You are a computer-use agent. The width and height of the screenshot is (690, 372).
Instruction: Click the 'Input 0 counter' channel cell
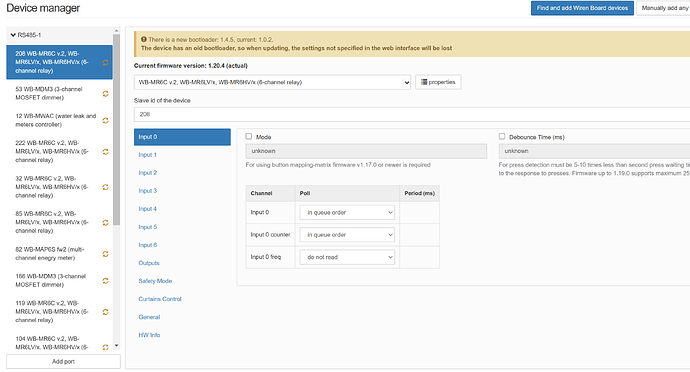click(x=270, y=235)
